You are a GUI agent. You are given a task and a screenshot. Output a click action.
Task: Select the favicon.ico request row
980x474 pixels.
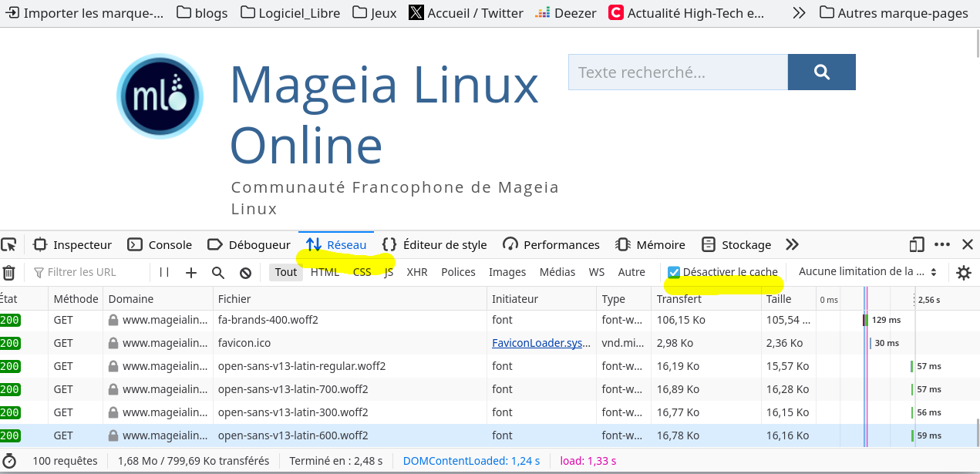coord(490,343)
